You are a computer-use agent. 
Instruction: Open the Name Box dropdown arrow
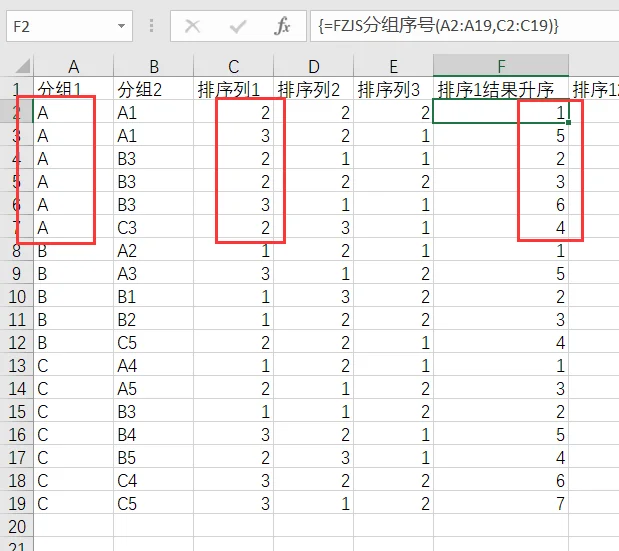click(x=121, y=26)
